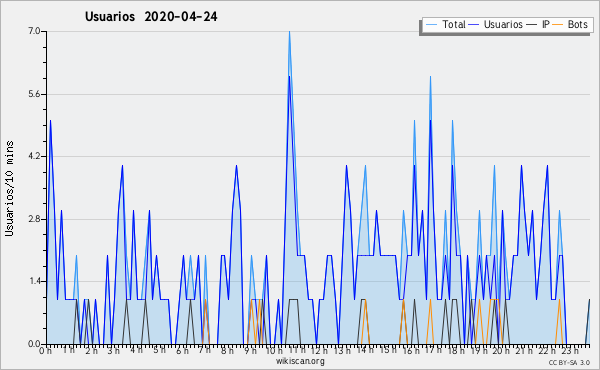
Task: Click the y-axis value 0.0
Action: click(34, 344)
